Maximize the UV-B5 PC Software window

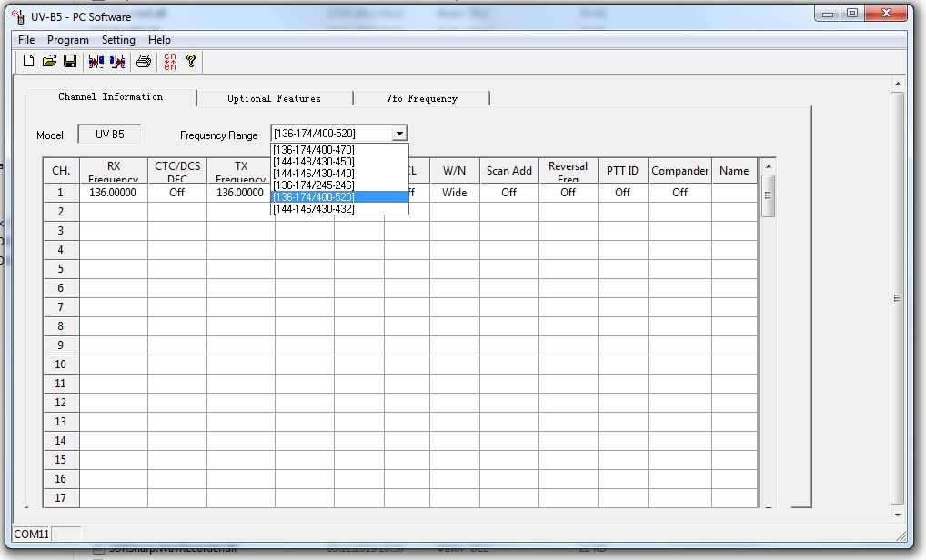852,14
